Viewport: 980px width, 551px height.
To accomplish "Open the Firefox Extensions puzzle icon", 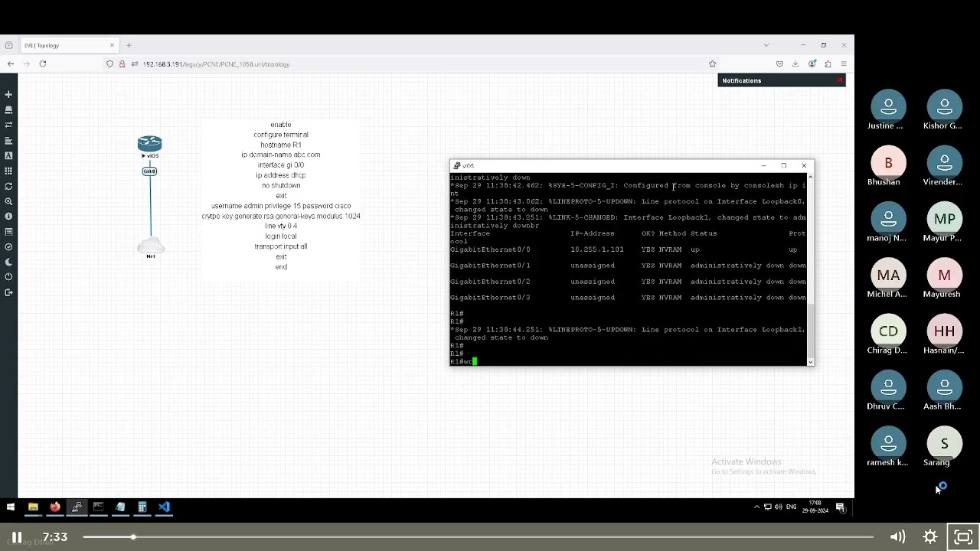I will [828, 64].
